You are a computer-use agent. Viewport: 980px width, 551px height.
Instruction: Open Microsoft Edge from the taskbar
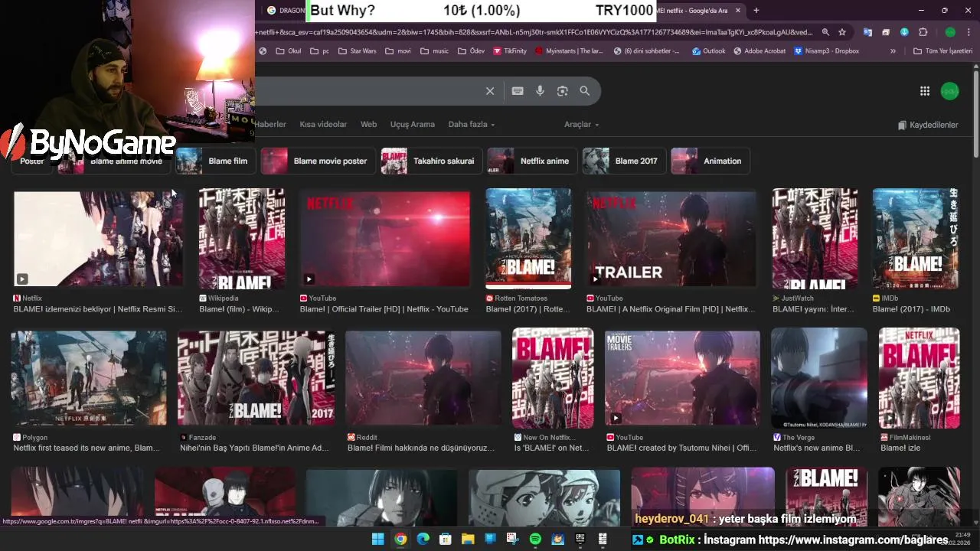point(423,539)
